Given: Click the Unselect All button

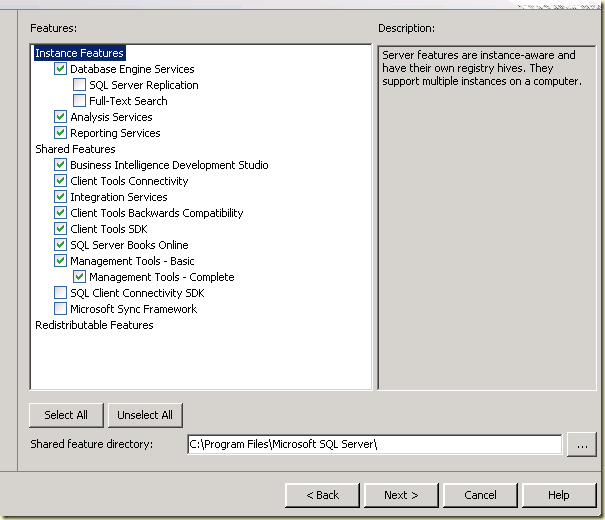Looking at the screenshot, I should click(x=145, y=415).
